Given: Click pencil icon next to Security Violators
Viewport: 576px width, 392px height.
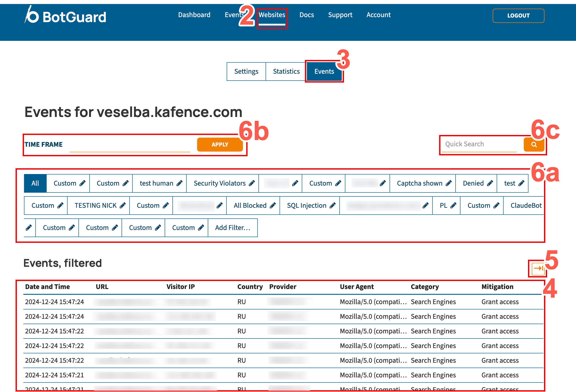Looking at the screenshot, I should pyautogui.click(x=252, y=183).
